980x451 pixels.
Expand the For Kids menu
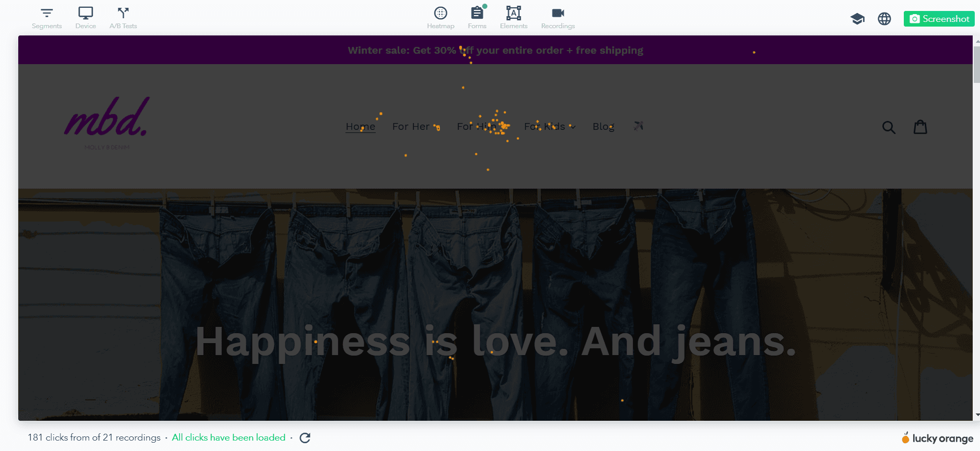[x=550, y=127]
